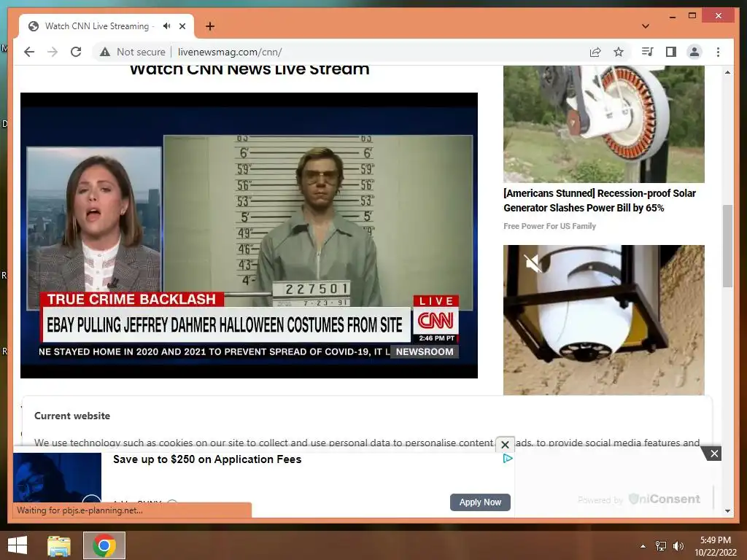Open the Save up to $250 ad headline

pos(207,459)
